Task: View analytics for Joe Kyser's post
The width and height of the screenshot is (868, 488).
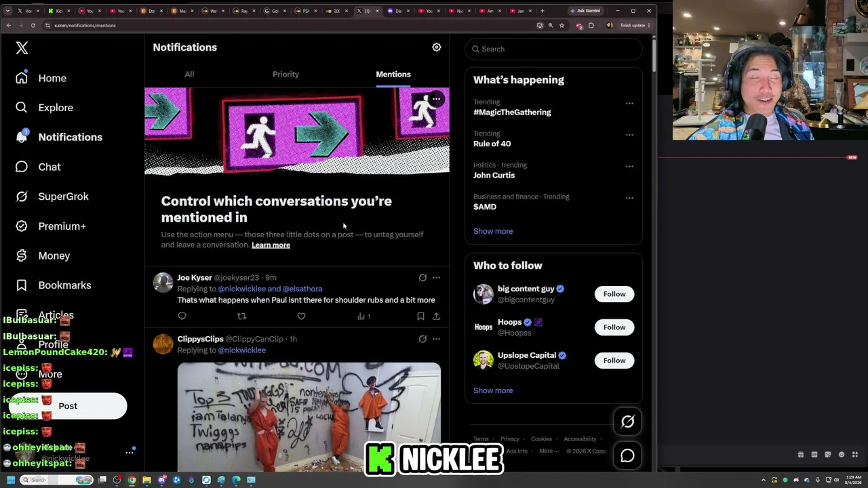Action: tap(364, 317)
